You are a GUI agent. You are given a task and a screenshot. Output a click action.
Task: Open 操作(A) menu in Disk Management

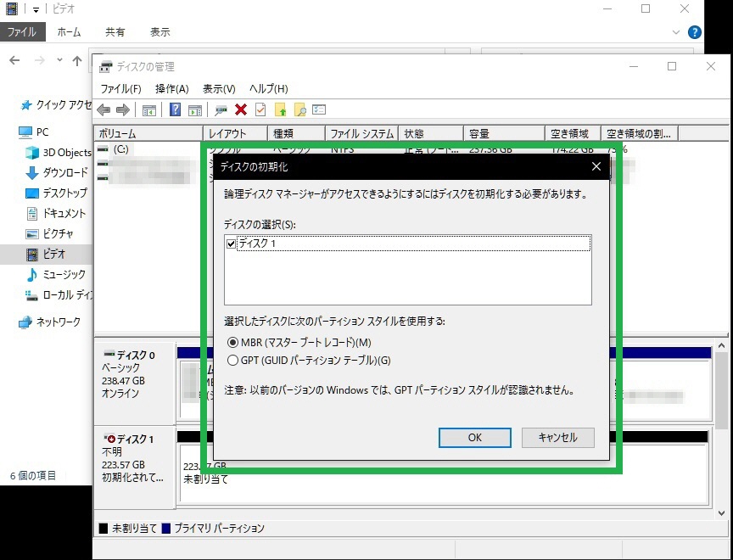click(171, 89)
